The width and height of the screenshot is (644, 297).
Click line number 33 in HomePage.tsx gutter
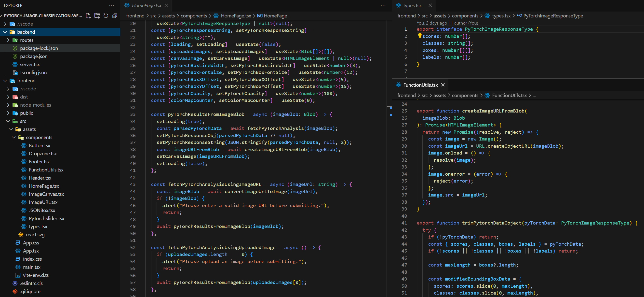(x=133, y=114)
